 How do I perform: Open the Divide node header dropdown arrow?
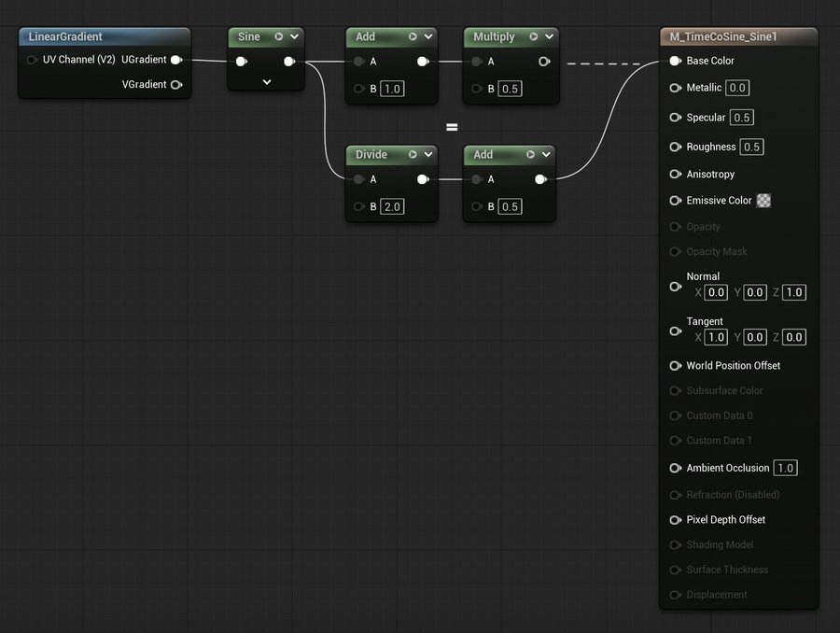(428, 155)
